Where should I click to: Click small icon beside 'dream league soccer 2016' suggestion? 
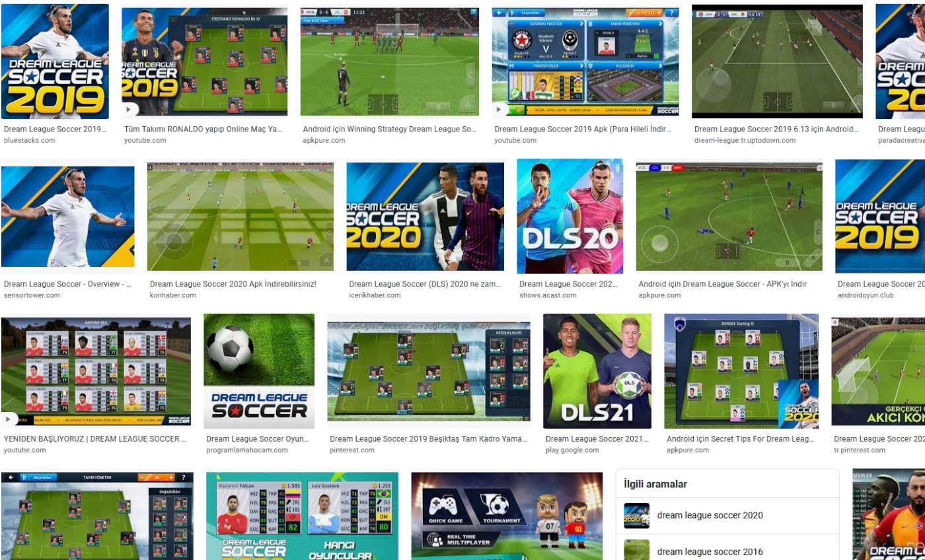tap(636, 551)
